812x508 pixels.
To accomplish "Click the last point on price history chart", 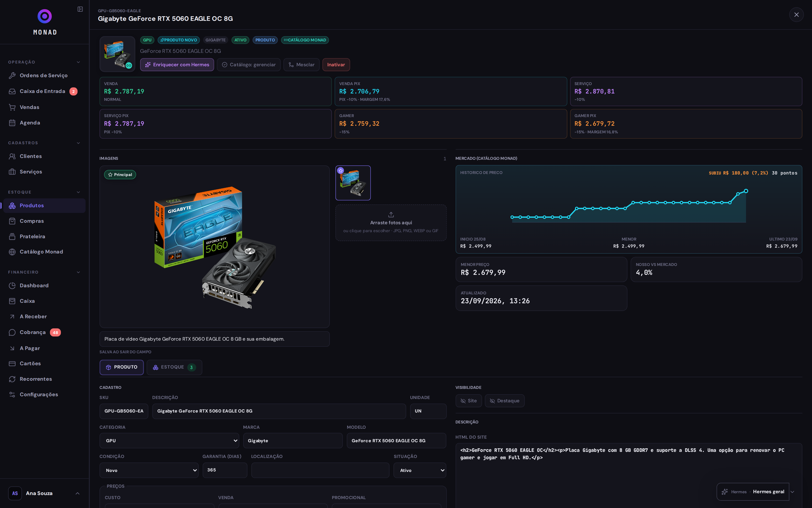I will tap(746, 191).
